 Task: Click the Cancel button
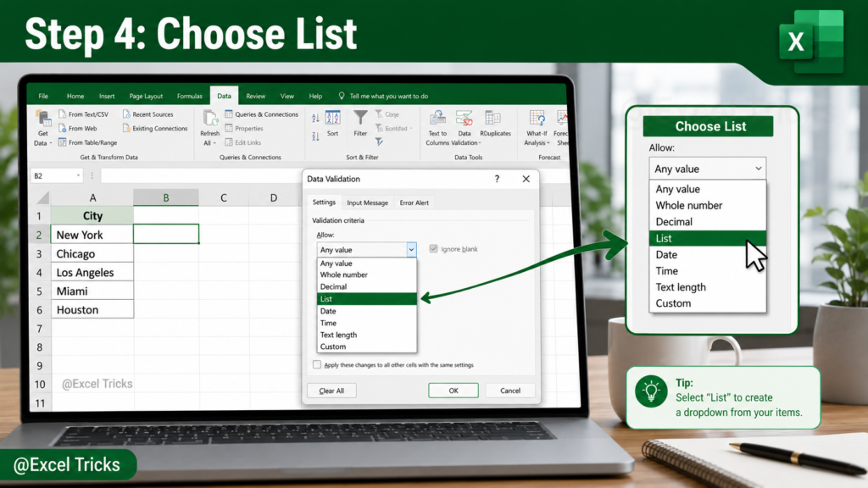[x=509, y=391]
